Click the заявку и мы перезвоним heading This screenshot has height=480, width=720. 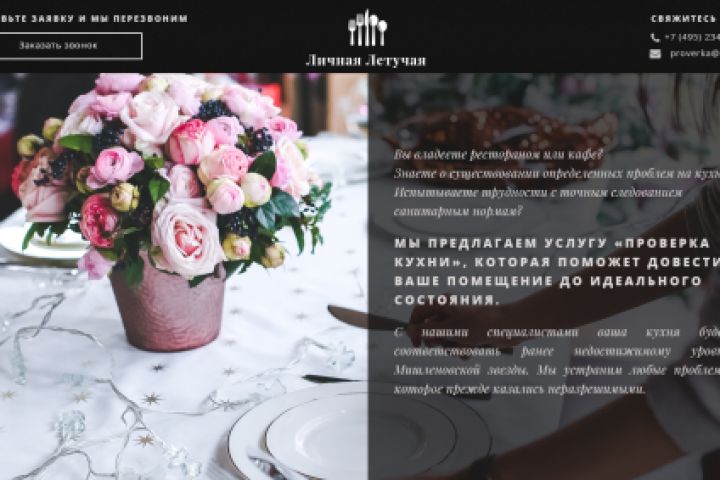tap(94, 19)
